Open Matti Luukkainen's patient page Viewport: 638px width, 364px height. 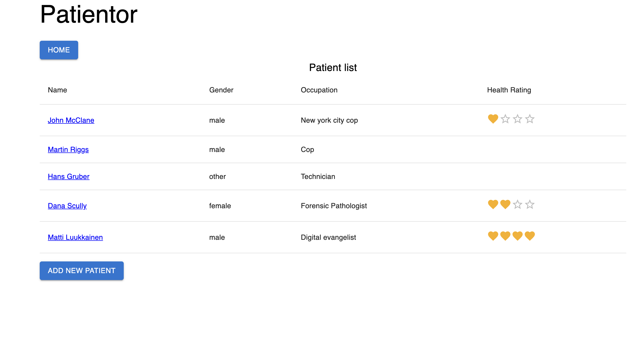point(75,237)
